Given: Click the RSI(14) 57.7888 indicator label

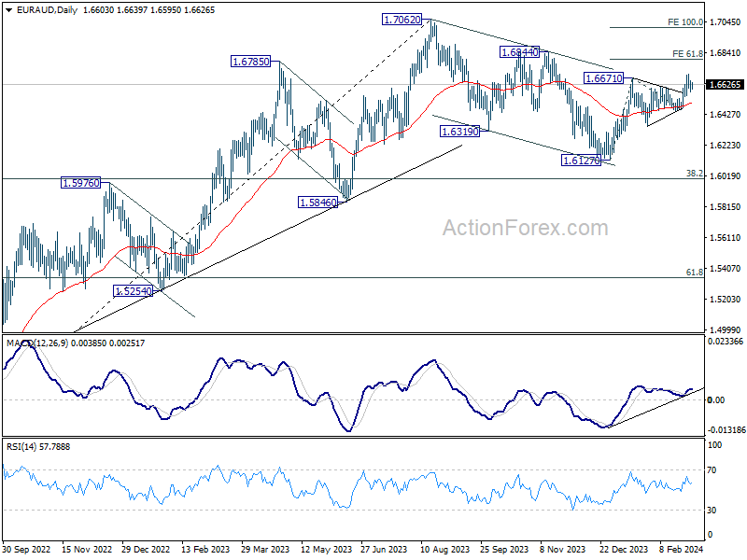Looking at the screenshot, I should (38, 447).
